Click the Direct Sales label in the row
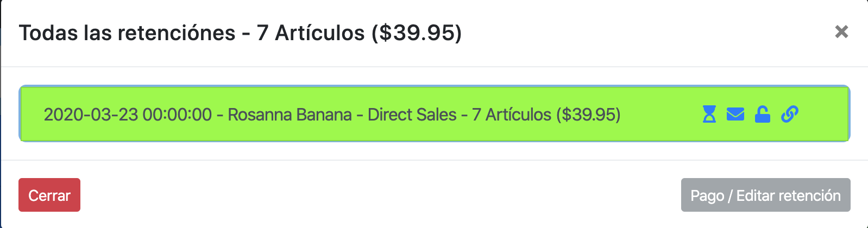 click(x=412, y=115)
